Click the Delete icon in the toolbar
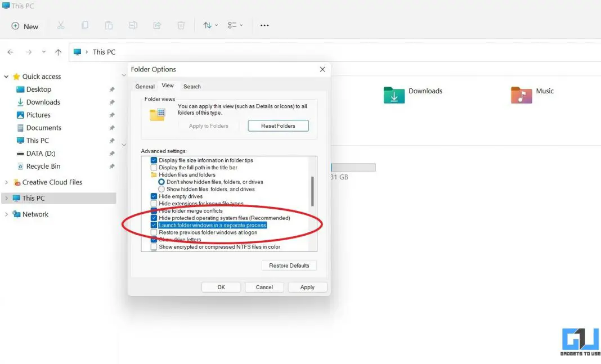 click(x=180, y=25)
